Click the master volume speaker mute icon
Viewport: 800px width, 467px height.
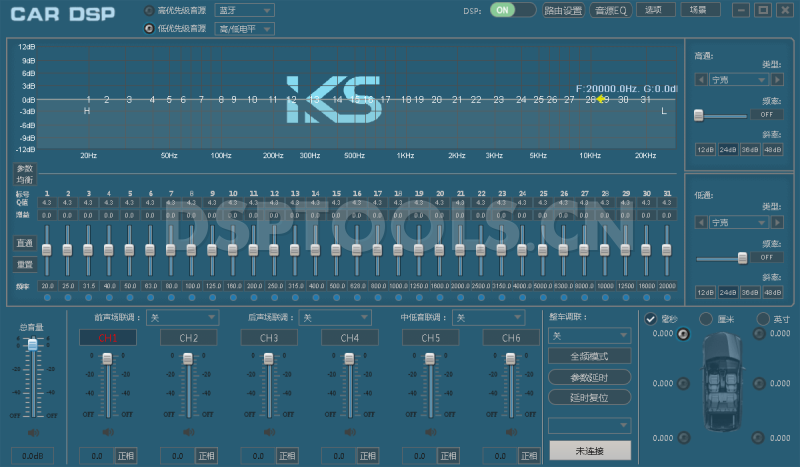click(x=32, y=432)
